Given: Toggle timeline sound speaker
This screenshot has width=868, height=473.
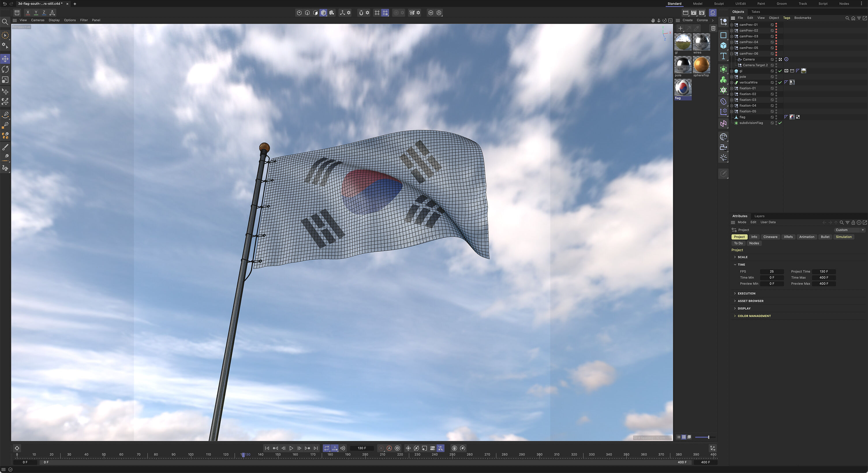Looking at the screenshot, I should click(x=343, y=448).
